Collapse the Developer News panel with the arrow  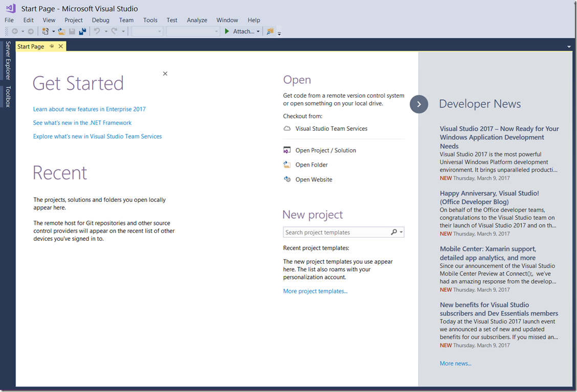419,104
